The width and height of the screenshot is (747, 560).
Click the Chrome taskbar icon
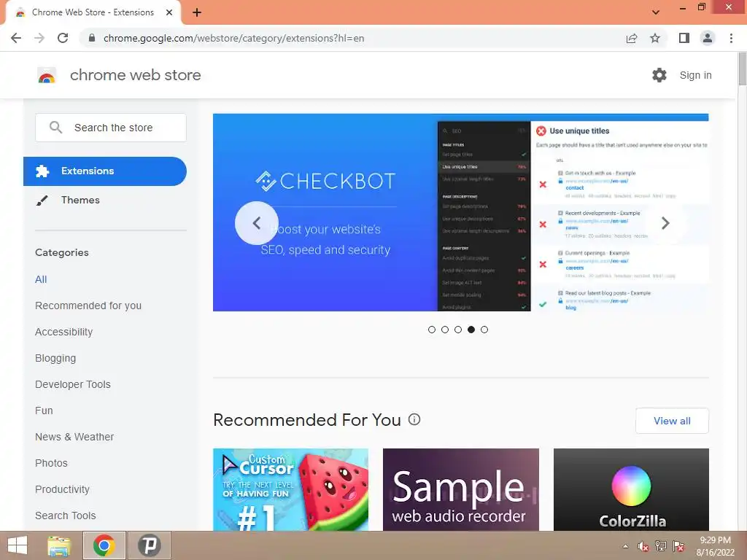click(104, 545)
